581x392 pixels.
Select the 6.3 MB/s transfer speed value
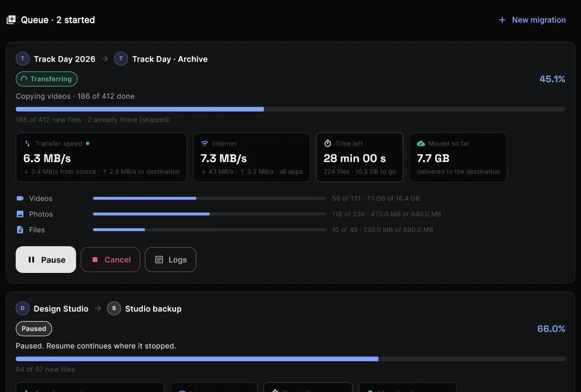click(47, 158)
